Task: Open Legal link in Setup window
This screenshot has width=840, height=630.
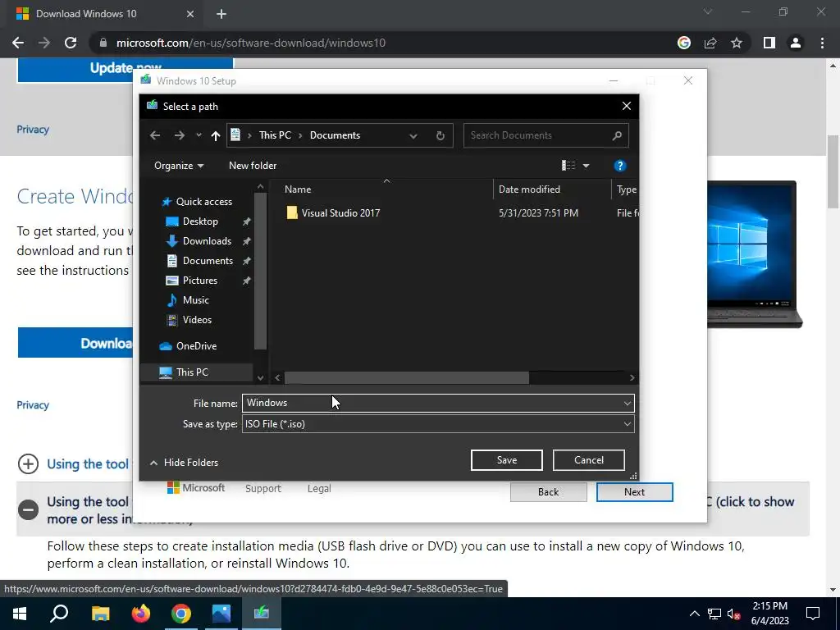Action: click(x=319, y=489)
